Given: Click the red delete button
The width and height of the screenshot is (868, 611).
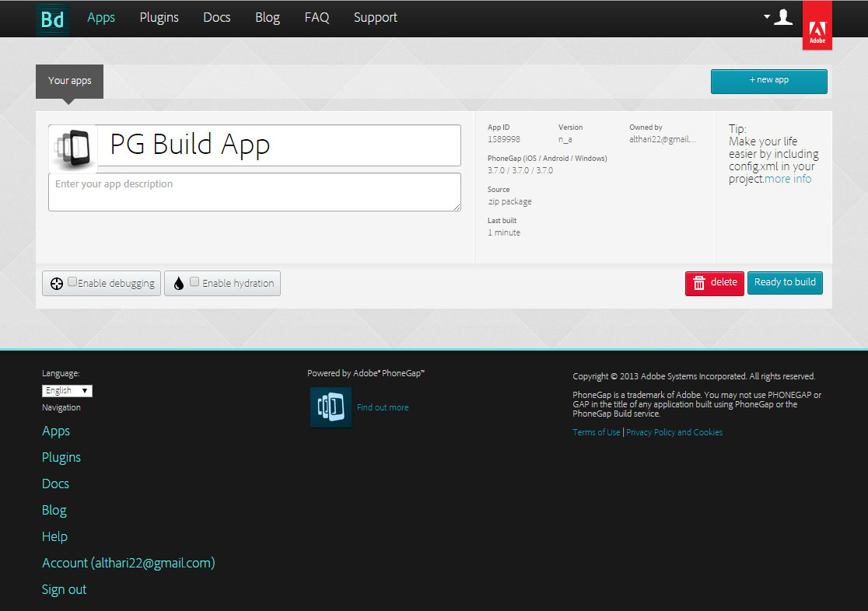Looking at the screenshot, I should [x=714, y=283].
